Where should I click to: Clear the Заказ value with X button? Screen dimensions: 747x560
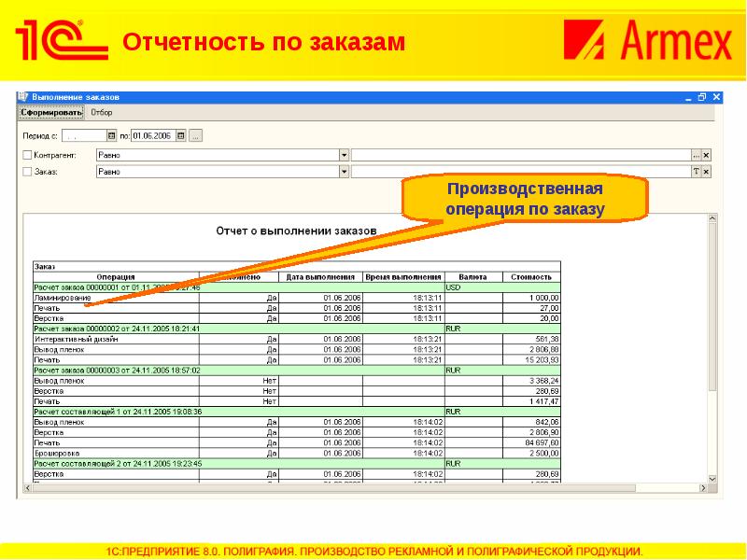(707, 172)
